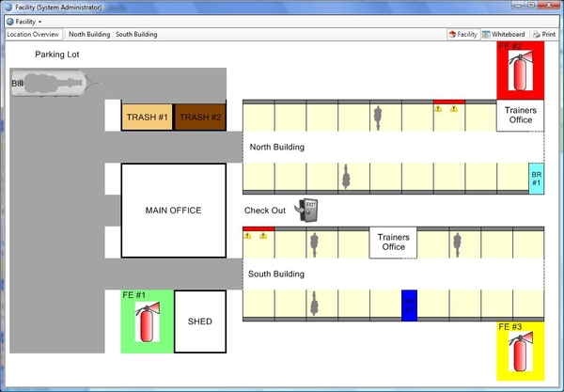
Task: Click the SHED building
Action: tap(199, 321)
